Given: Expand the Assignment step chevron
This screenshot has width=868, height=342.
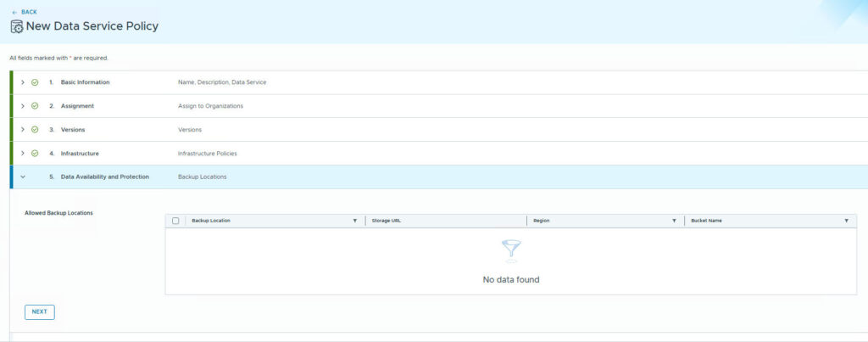Looking at the screenshot, I should tap(23, 106).
